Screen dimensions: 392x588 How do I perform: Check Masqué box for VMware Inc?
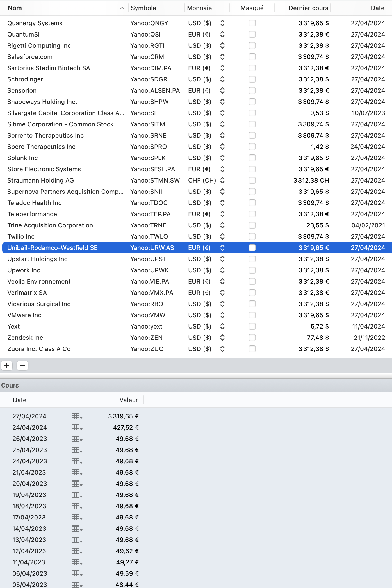point(252,315)
